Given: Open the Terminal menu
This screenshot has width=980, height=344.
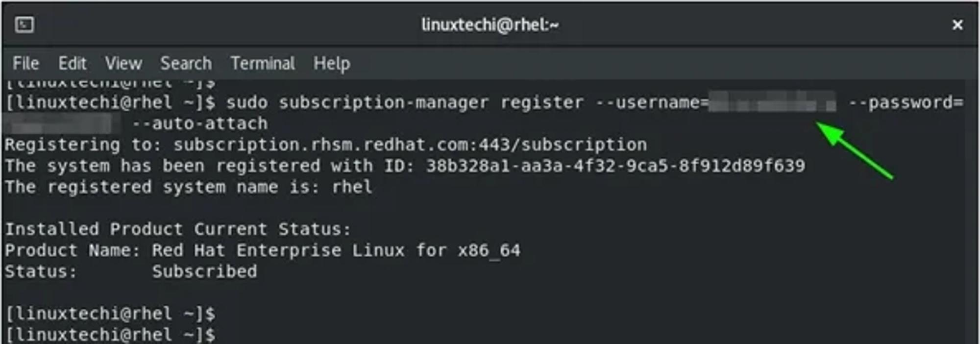Looking at the screenshot, I should 263,63.
